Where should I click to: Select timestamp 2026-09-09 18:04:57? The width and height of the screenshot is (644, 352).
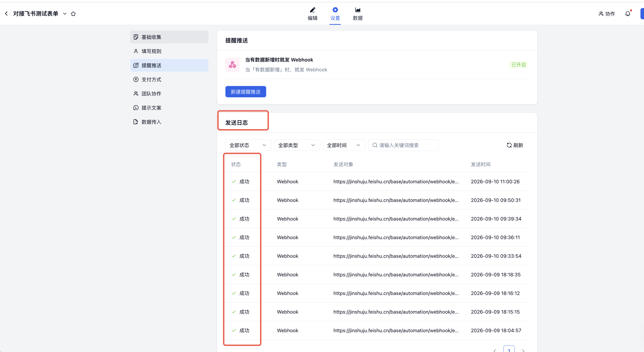pyautogui.click(x=496, y=331)
